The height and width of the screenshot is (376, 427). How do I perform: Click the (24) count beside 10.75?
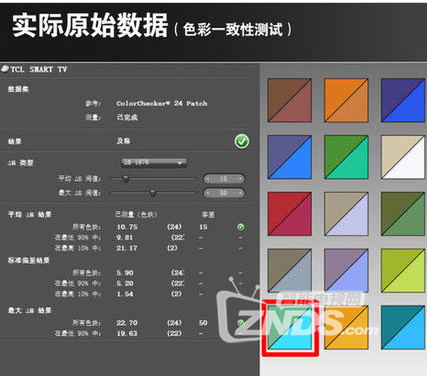pyautogui.click(x=174, y=227)
